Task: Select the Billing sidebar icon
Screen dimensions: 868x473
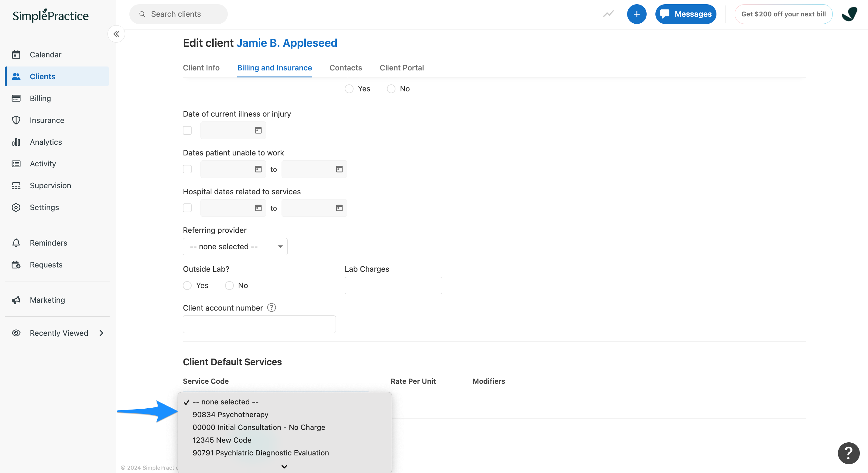Action: tap(40, 98)
